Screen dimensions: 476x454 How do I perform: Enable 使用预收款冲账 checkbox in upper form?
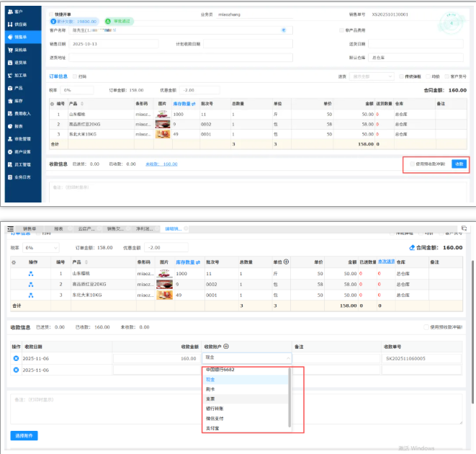(x=410, y=164)
